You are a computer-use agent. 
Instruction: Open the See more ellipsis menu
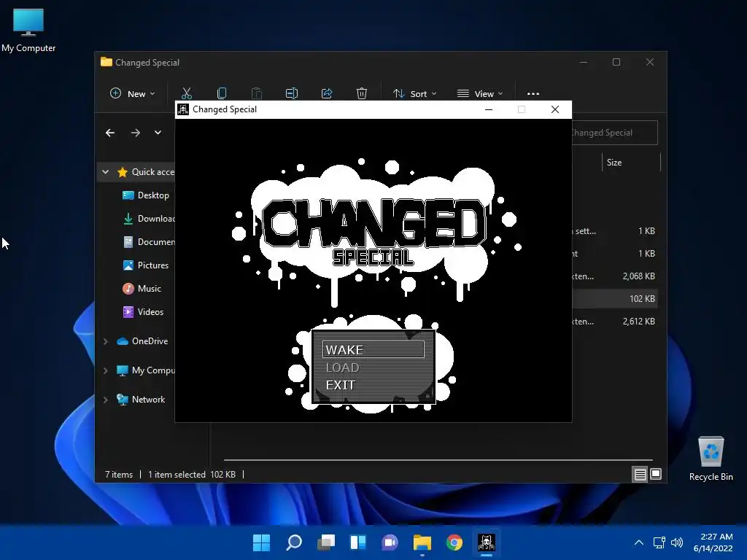tap(533, 93)
